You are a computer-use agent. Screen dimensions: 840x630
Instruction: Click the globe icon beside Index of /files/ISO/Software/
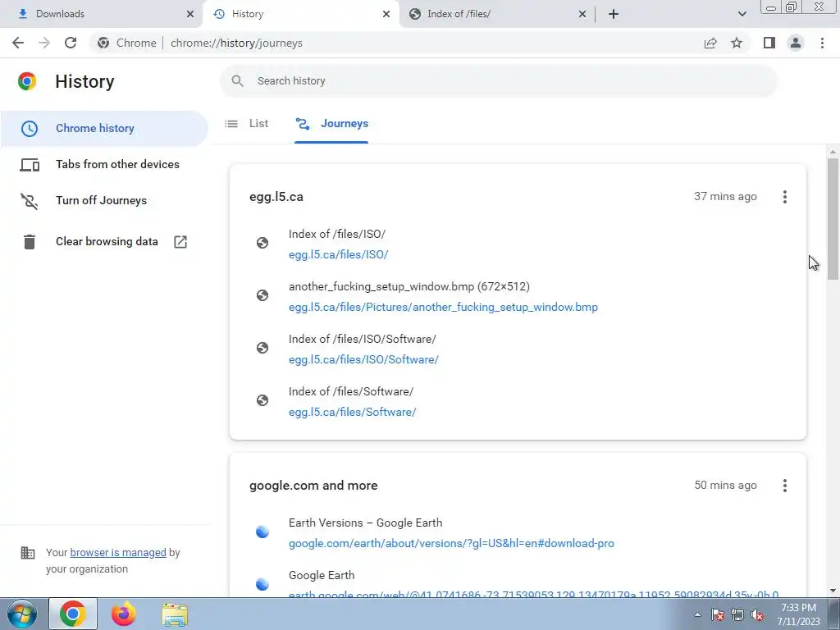click(x=262, y=348)
